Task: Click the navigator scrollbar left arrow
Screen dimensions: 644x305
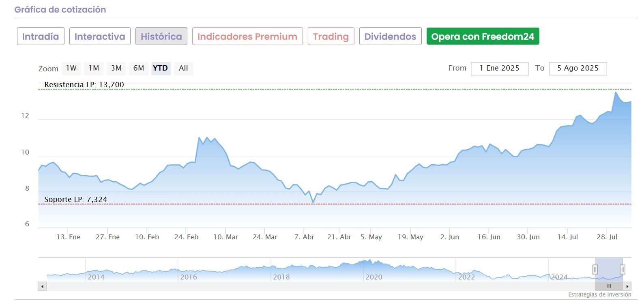Action: [42, 286]
